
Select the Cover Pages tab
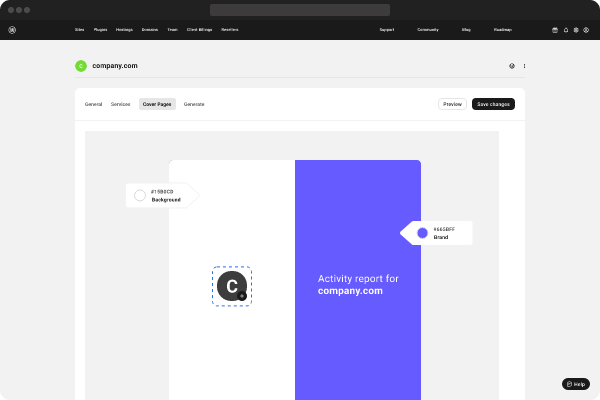(157, 104)
